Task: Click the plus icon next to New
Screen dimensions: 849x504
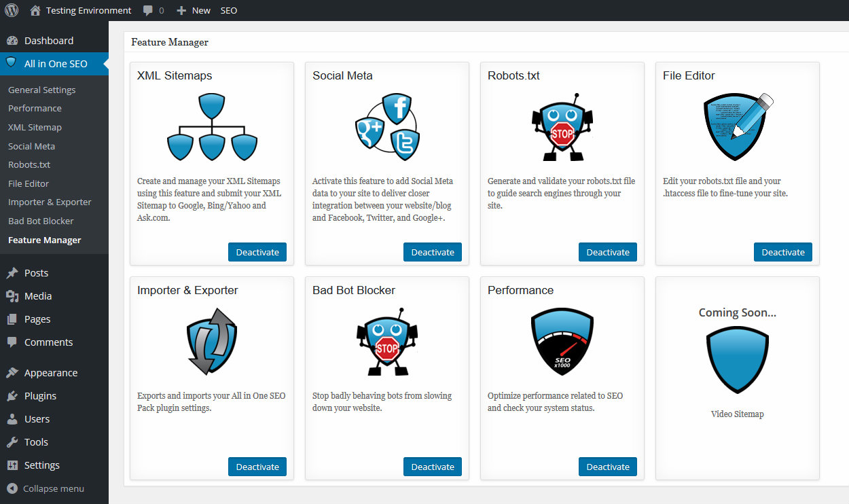Action: coord(181,11)
